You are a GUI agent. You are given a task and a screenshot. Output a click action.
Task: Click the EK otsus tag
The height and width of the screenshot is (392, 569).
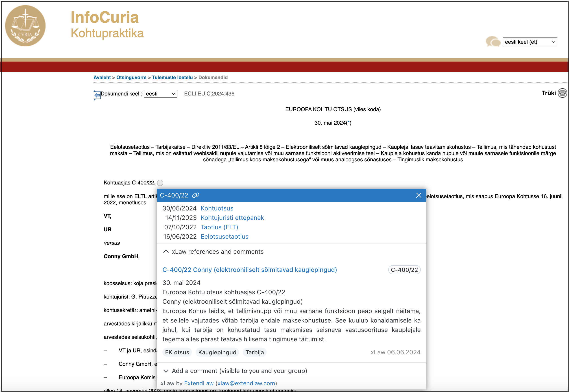click(177, 353)
